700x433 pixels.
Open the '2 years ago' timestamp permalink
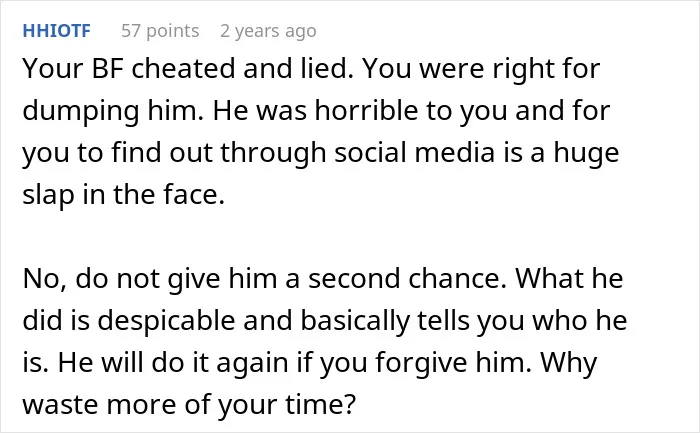click(x=268, y=31)
